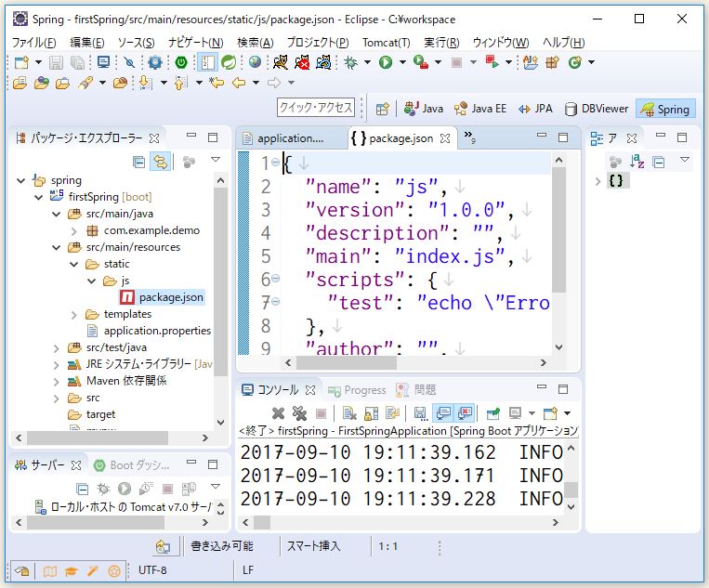This screenshot has height=588, width=709.
Task: Switch to the JPA perspective
Action: pyautogui.click(x=536, y=109)
